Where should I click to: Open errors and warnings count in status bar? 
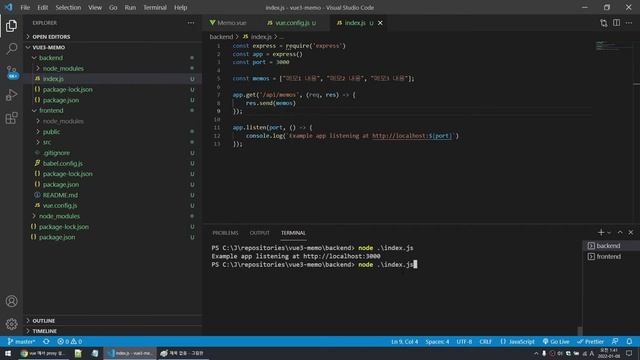click(70, 342)
